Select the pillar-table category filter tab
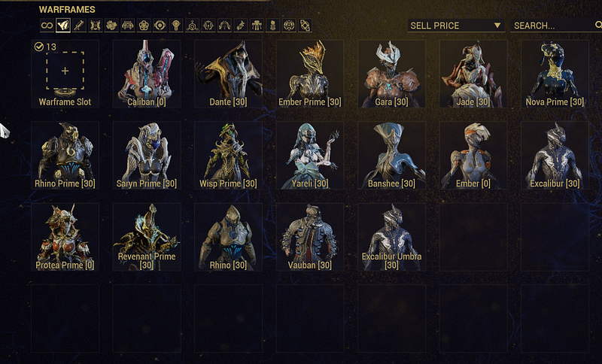Viewport: 602px width, 364px height. coord(257,26)
